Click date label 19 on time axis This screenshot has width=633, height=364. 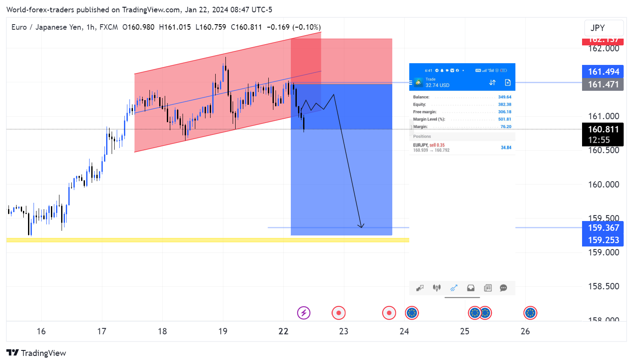(223, 331)
